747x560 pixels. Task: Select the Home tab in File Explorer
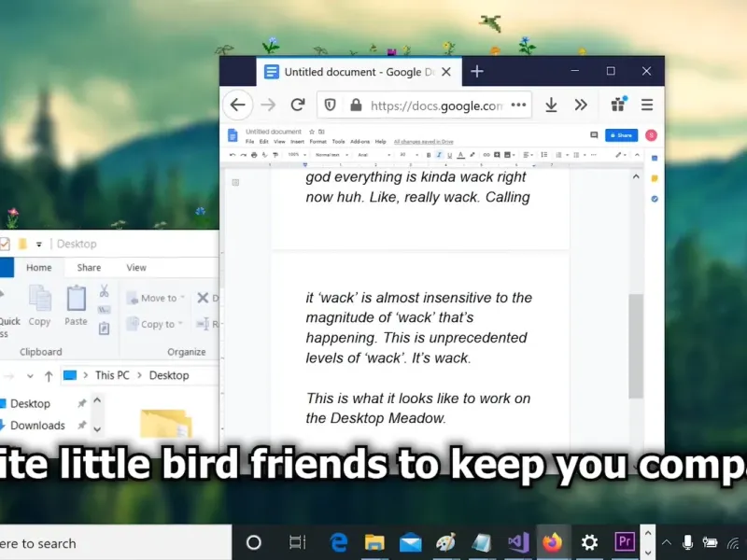[39, 268]
